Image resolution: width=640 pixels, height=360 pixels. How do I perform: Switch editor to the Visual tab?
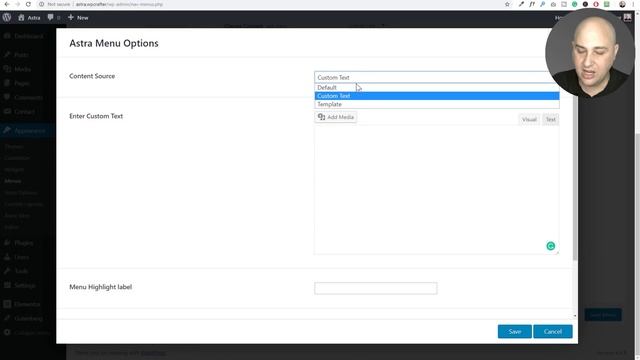[x=529, y=120]
